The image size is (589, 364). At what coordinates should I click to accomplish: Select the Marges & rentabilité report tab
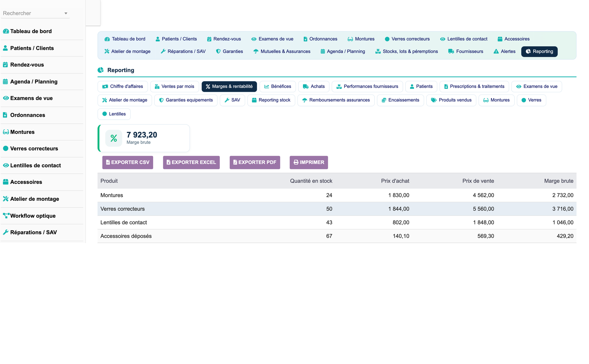click(x=229, y=86)
